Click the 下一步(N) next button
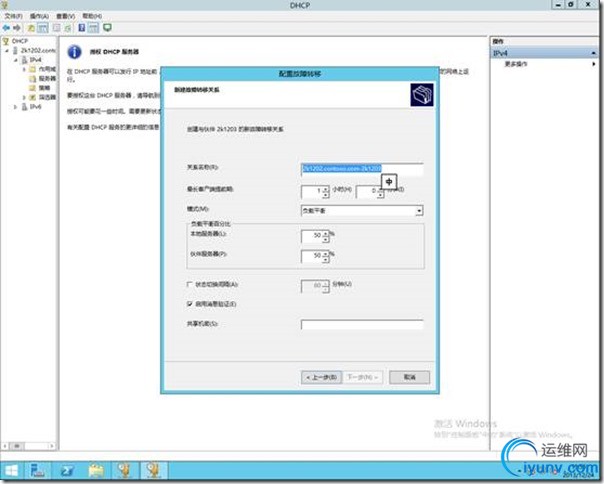Image resolution: width=604 pixels, height=484 pixels. pos(362,377)
